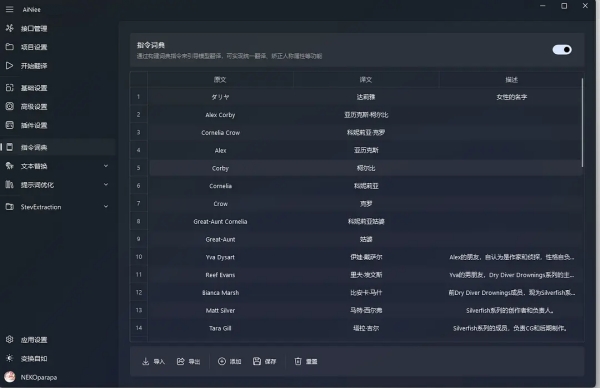
Task: Click the translation cell for Great-Aunt Cornelia
Action: pyautogui.click(x=366, y=222)
